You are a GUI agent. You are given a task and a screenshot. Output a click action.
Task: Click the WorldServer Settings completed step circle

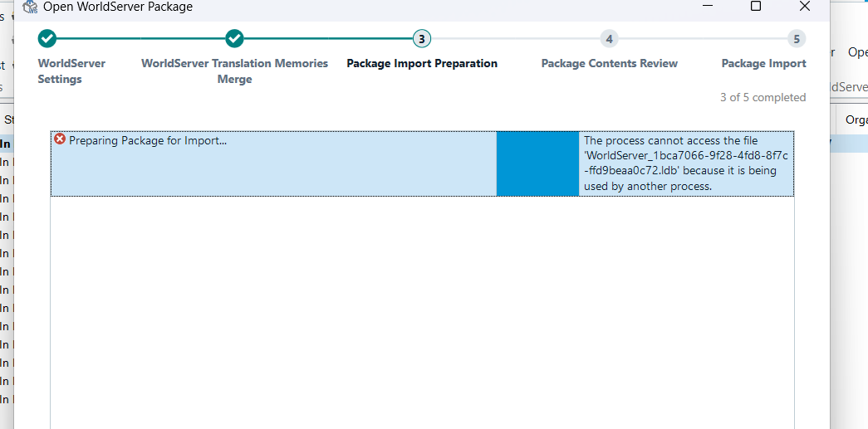47,39
